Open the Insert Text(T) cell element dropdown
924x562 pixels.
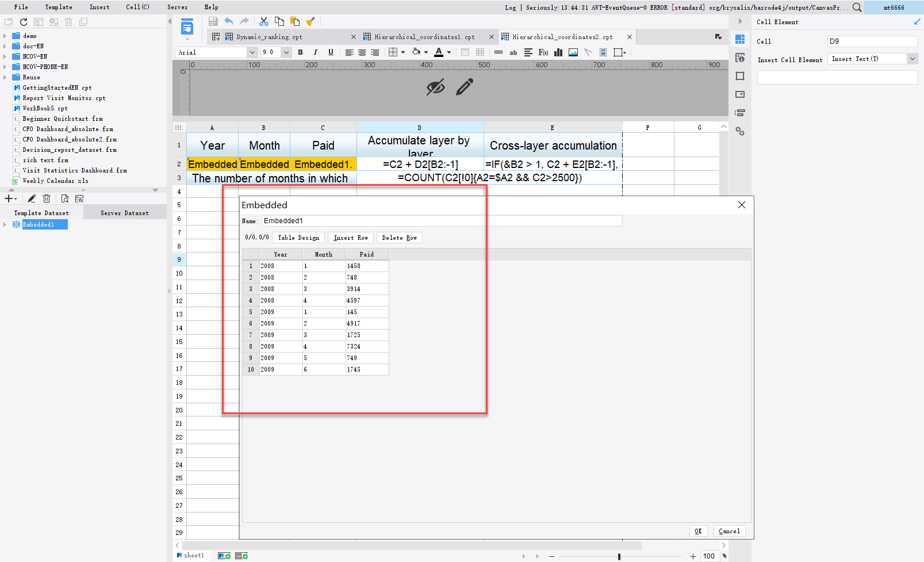point(912,58)
